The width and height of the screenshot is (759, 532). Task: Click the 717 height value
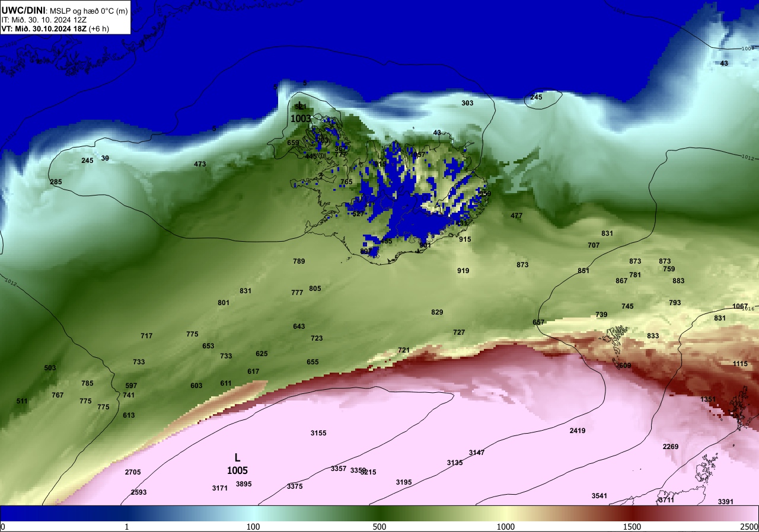click(x=146, y=336)
